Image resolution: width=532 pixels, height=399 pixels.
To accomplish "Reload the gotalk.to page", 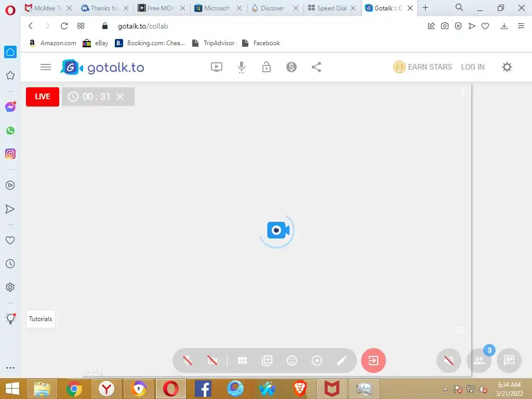I will coord(64,26).
